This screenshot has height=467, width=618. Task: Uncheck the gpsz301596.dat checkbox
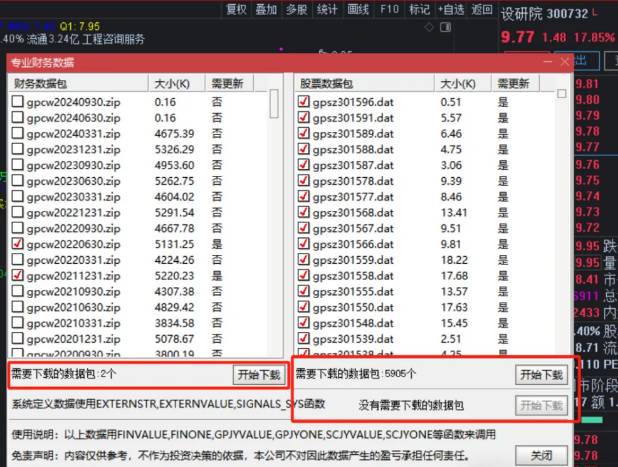point(303,102)
